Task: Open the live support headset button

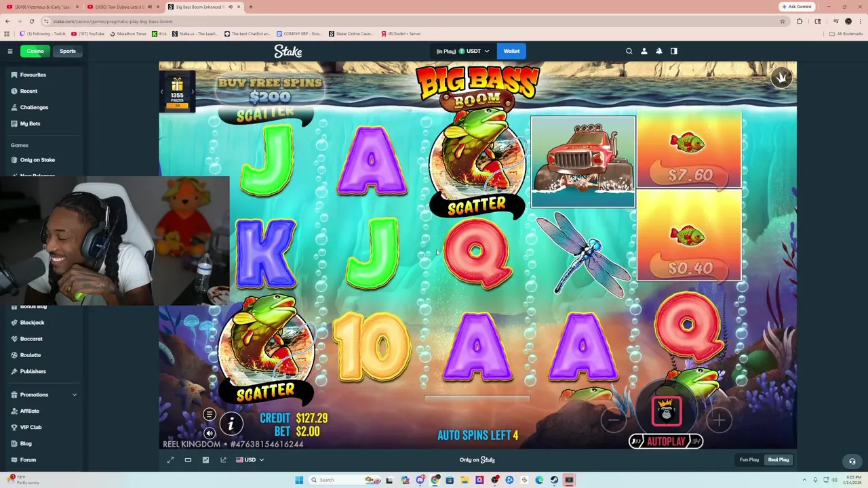Action: [x=852, y=461]
